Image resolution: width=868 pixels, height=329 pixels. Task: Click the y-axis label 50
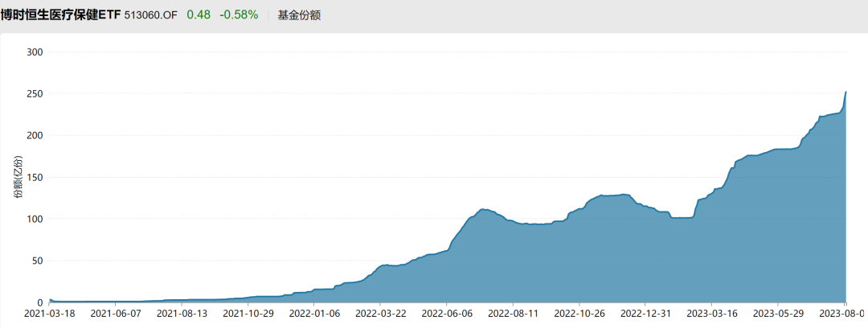39,261
